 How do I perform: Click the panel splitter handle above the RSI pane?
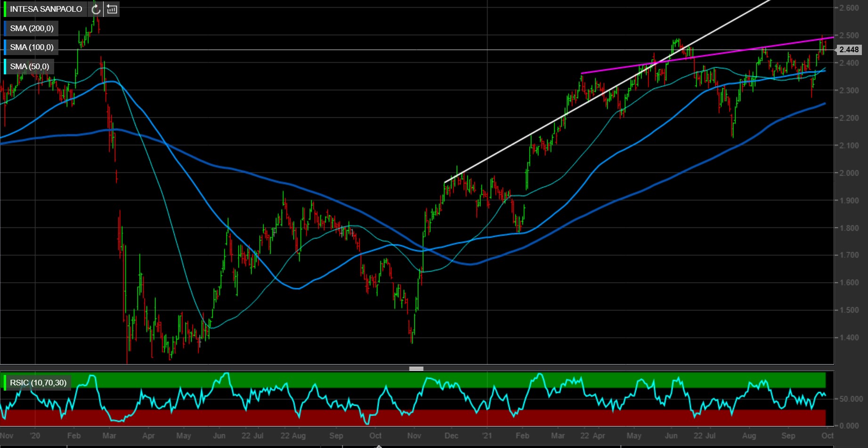click(x=416, y=368)
